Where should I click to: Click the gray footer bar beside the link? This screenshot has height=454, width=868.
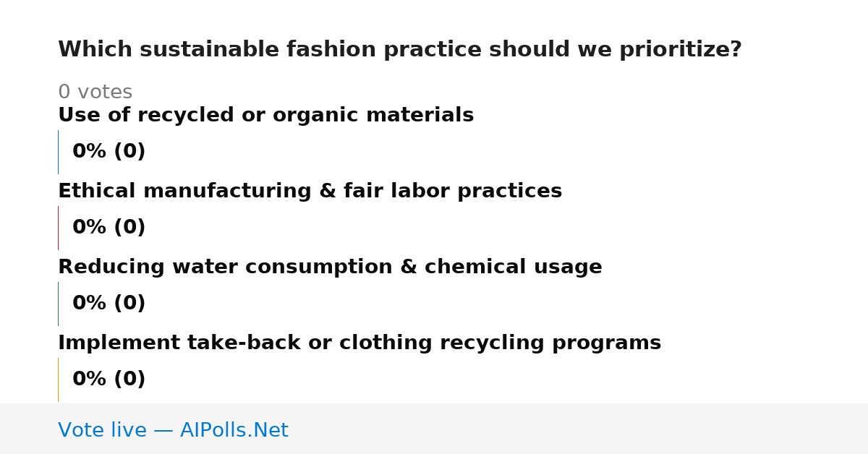(579, 429)
